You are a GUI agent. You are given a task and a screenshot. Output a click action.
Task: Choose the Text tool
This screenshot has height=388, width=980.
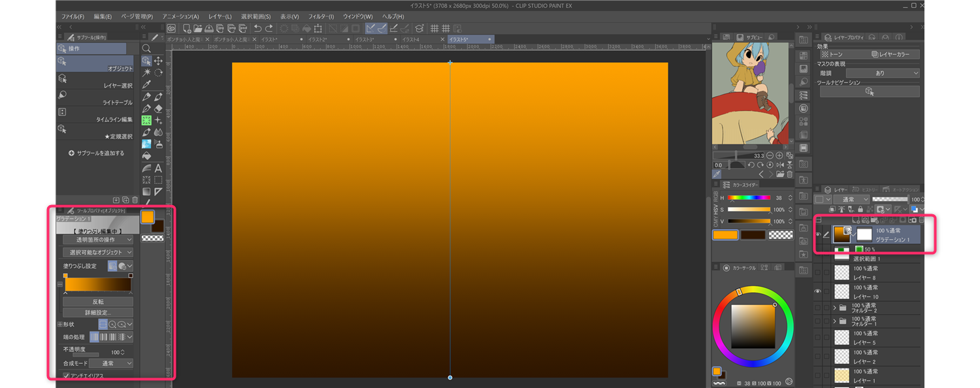pos(158,169)
